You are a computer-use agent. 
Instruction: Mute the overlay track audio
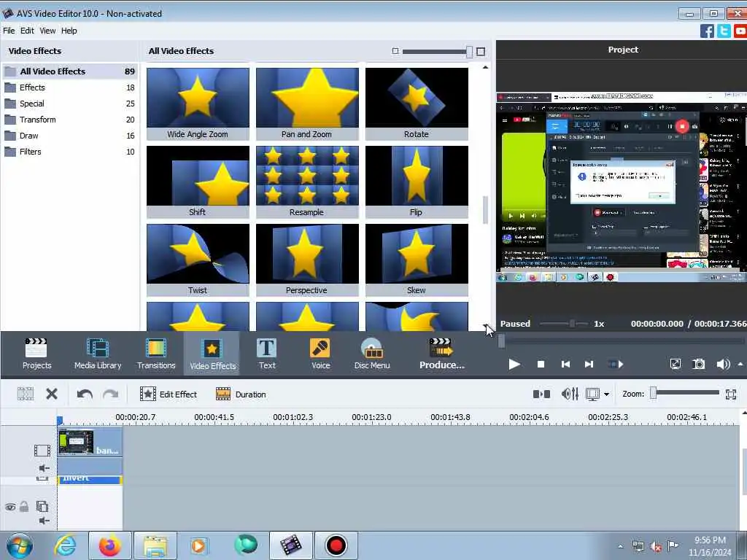tap(44, 521)
